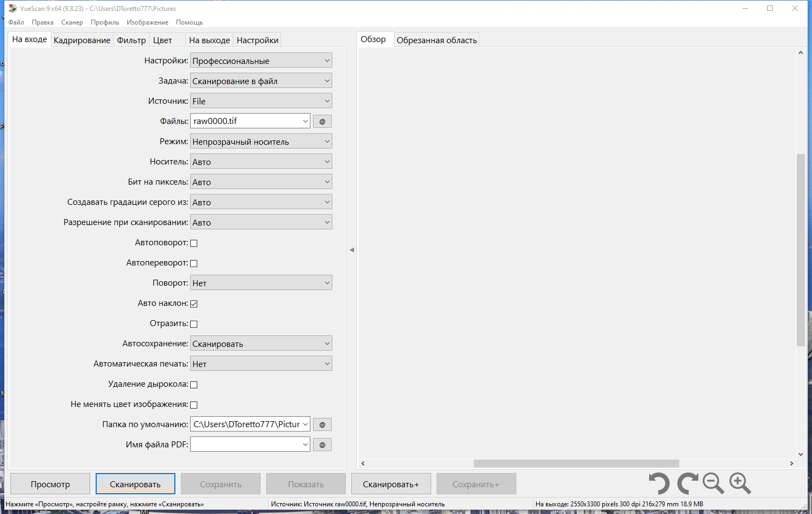Viewport: 812px width, 514px height.
Task: Open the Профиль menu
Action: tap(105, 22)
